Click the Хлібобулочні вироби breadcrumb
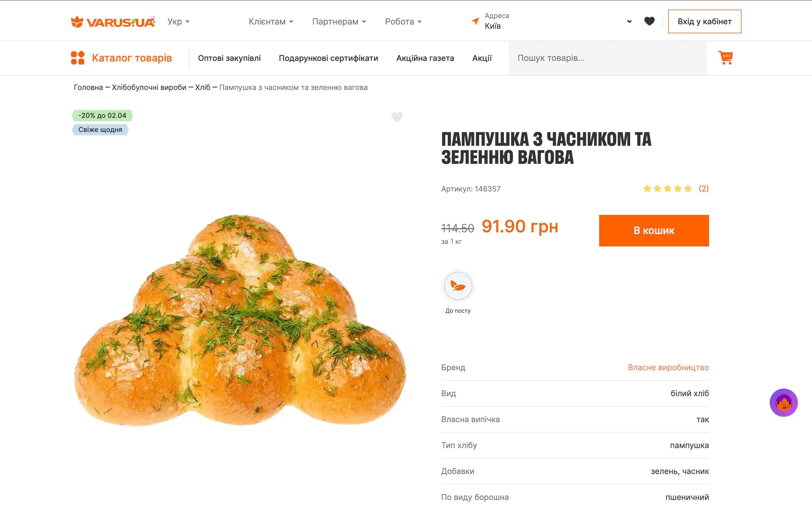This screenshot has height=507, width=812. (x=149, y=87)
